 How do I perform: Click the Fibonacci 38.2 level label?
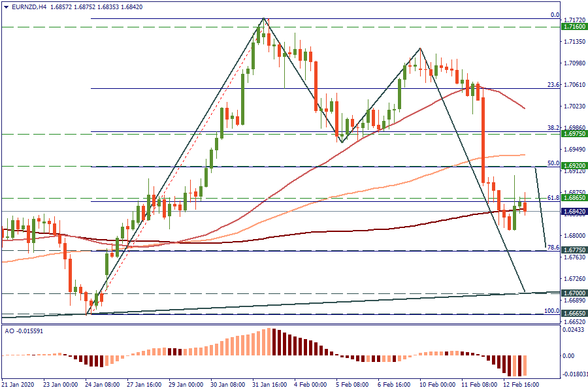[x=552, y=128]
